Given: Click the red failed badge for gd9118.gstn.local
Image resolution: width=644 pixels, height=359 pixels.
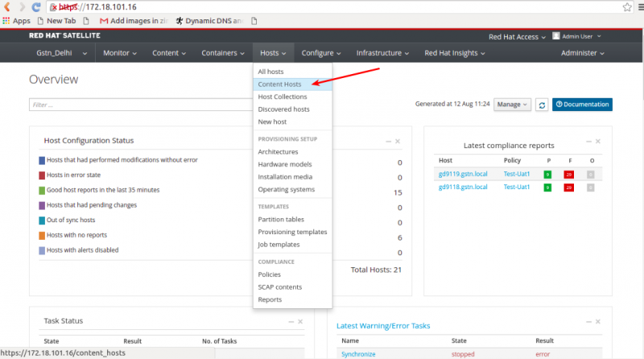Looking at the screenshot, I should (569, 188).
